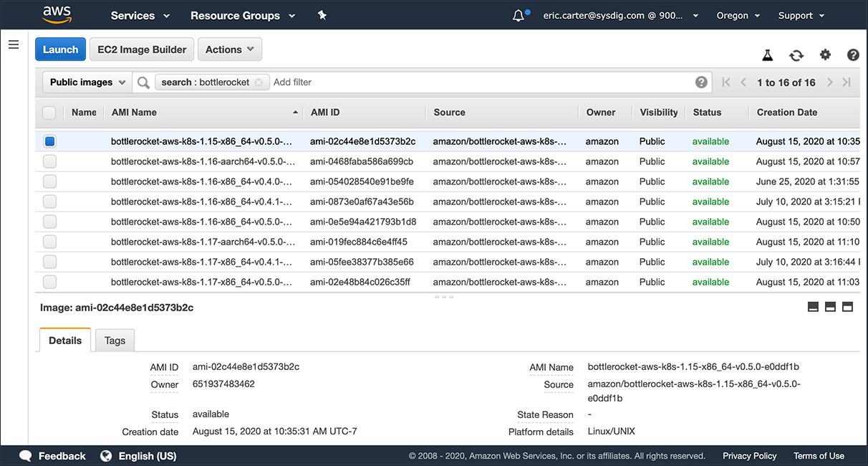The image size is (868, 466).
Task: Sort by Owner column header
Action: [x=600, y=113]
